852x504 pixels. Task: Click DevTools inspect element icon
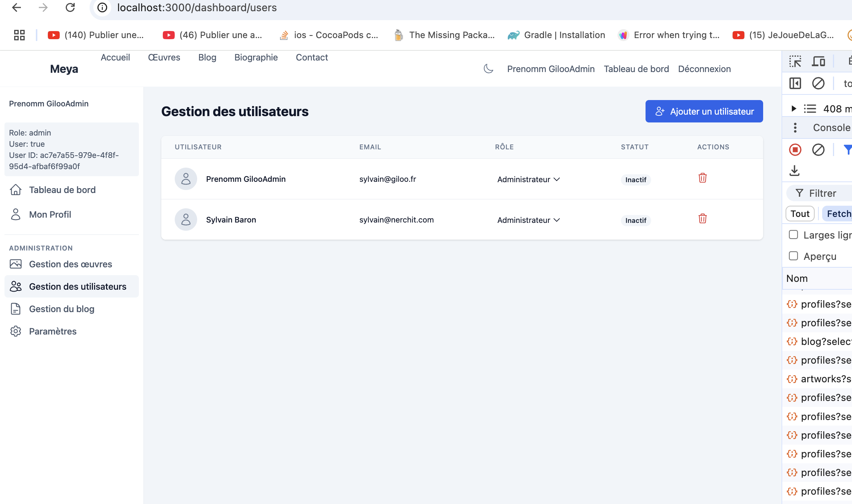(795, 61)
